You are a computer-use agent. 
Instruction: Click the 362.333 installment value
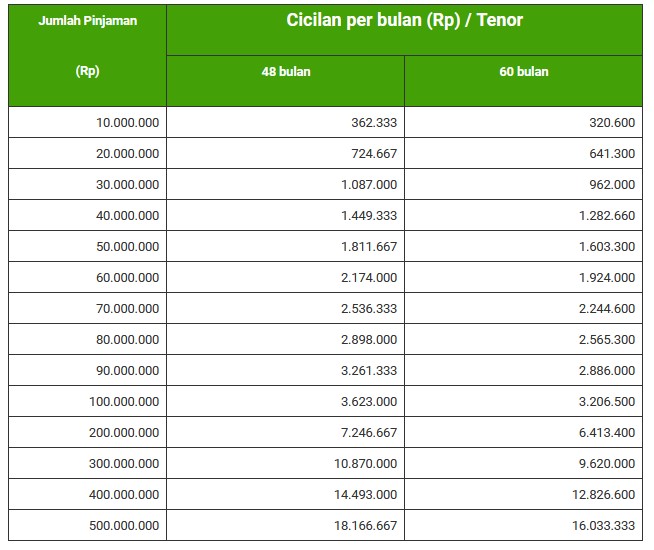[x=368, y=123]
